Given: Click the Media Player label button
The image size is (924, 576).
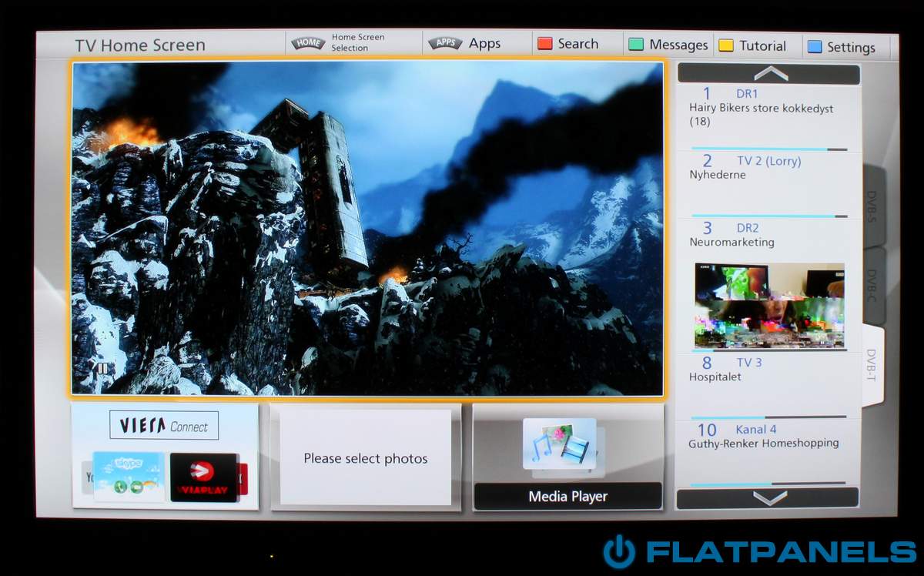Looking at the screenshot, I should coord(567,497).
